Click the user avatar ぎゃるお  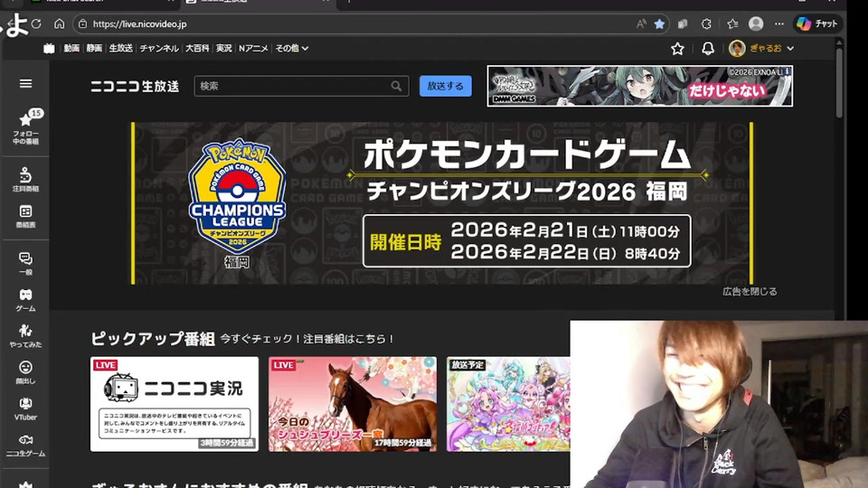pyautogui.click(x=737, y=49)
